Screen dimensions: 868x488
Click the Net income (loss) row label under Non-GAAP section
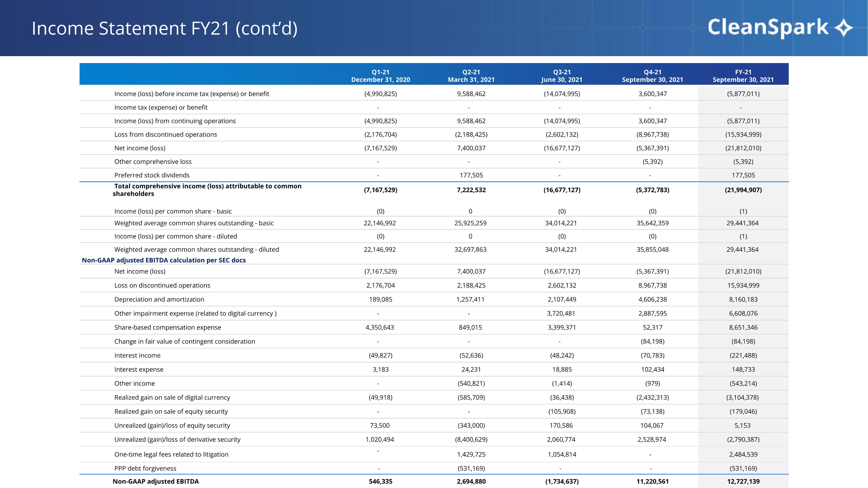pyautogui.click(x=140, y=271)
